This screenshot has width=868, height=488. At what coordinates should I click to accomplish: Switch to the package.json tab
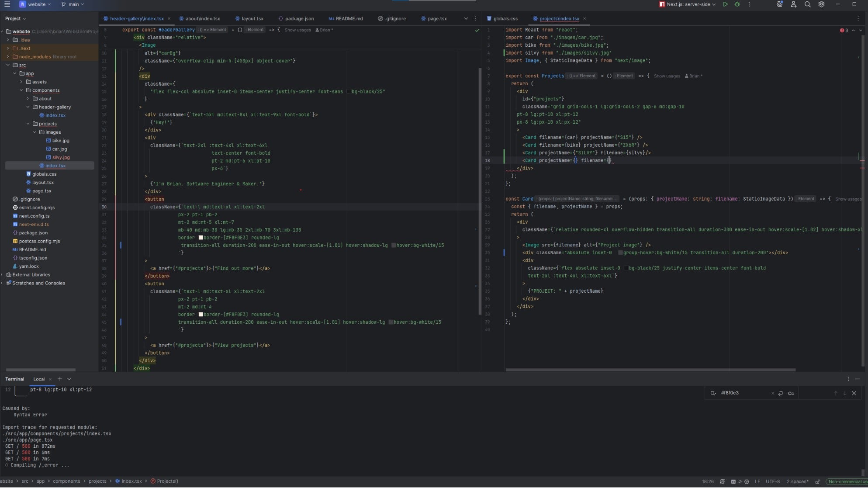[299, 19]
